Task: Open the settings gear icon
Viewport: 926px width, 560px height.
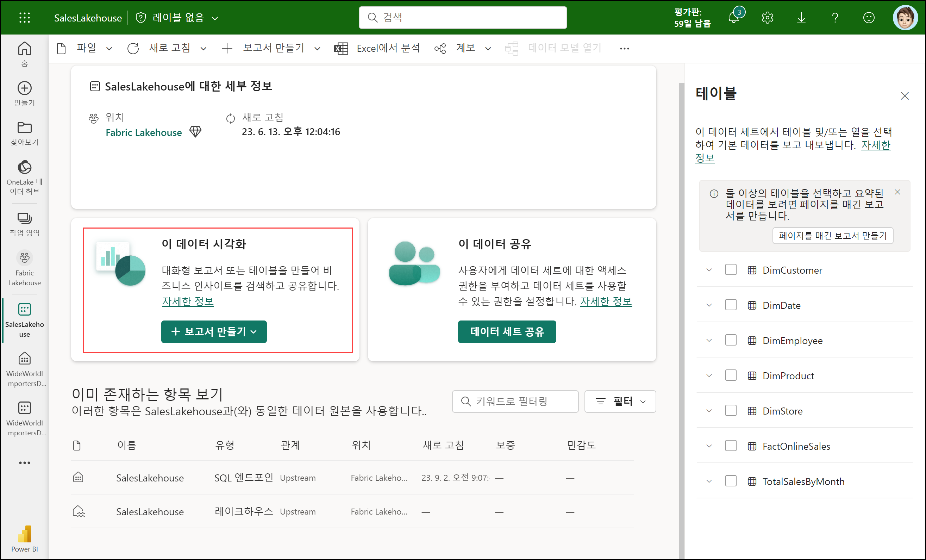Action: (767, 18)
